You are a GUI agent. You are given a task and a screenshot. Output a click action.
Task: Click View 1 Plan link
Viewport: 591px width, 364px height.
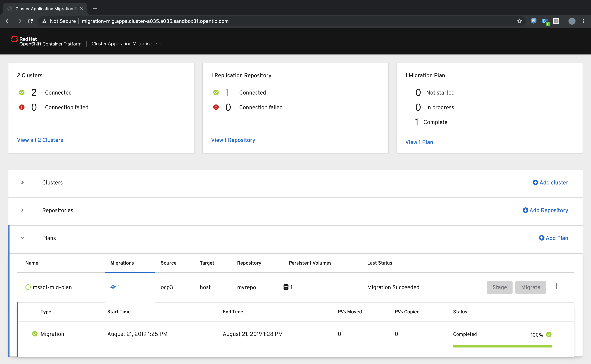pyautogui.click(x=419, y=142)
